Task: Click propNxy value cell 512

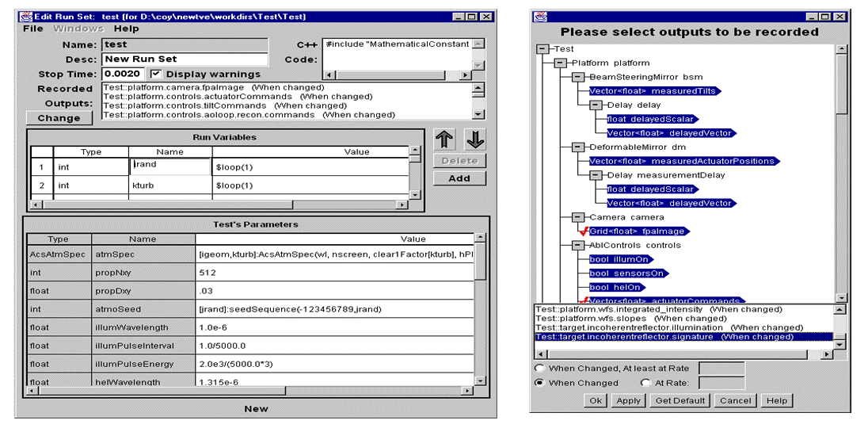Action: [335, 273]
